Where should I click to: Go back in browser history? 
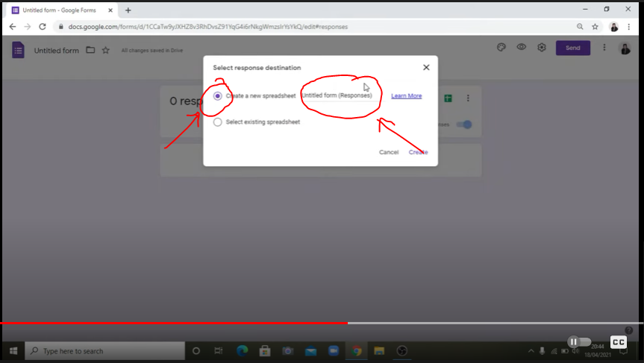pos(13,27)
